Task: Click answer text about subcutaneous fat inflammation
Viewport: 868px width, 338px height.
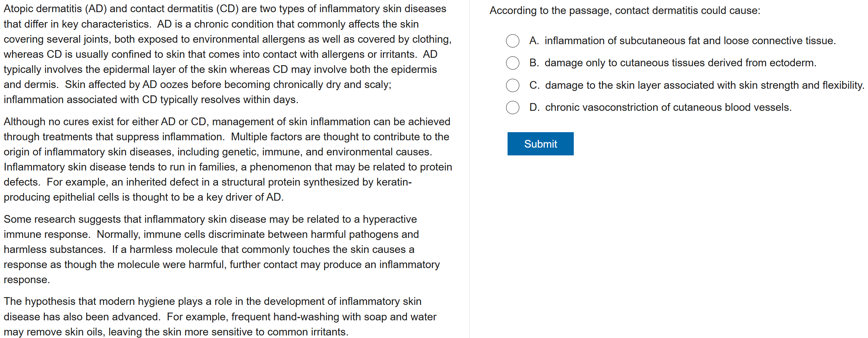Action: (690, 41)
